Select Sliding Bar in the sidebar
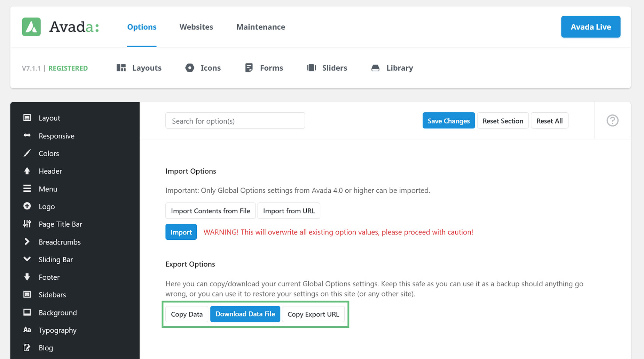Screen dimensions: 644x359 pyautogui.click(x=56, y=260)
